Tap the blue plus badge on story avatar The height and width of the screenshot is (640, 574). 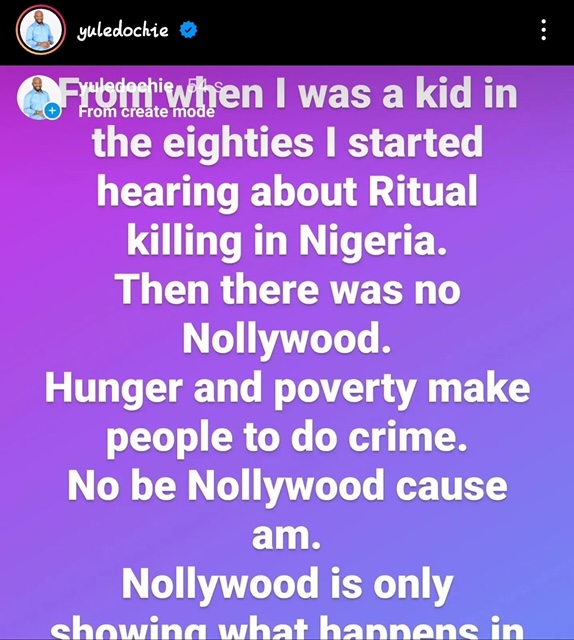point(52,111)
